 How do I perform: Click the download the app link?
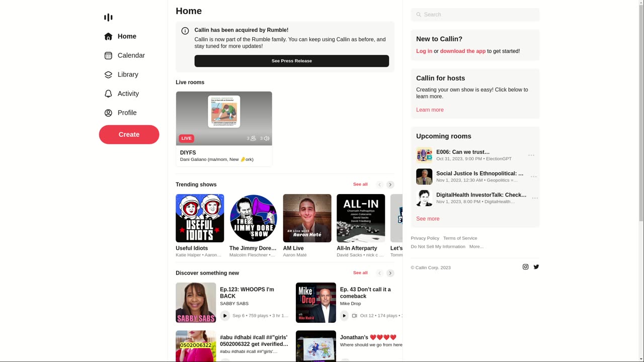463,51
